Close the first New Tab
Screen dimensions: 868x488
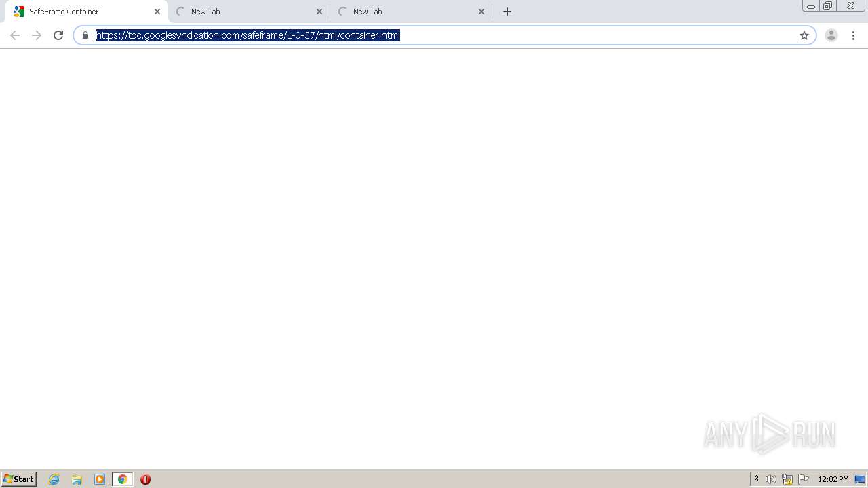[x=319, y=12]
